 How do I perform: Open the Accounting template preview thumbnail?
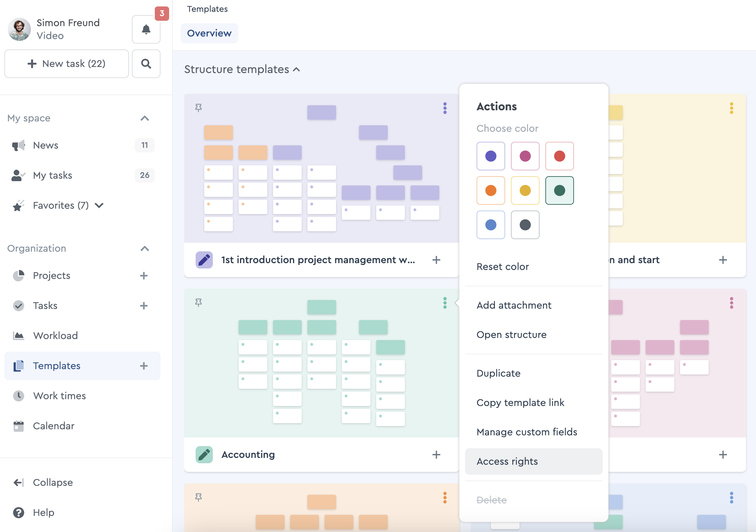pos(321,363)
